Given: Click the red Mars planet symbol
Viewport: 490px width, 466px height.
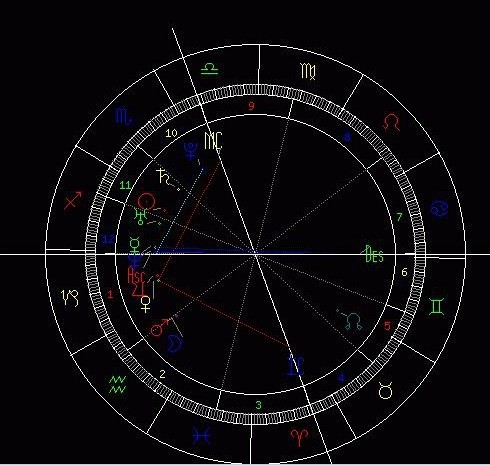Looking at the screenshot, I should click(x=159, y=328).
